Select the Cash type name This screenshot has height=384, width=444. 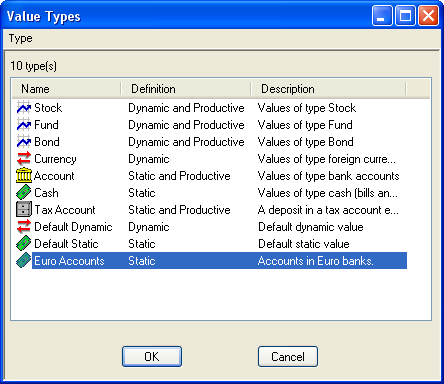(x=46, y=193)
